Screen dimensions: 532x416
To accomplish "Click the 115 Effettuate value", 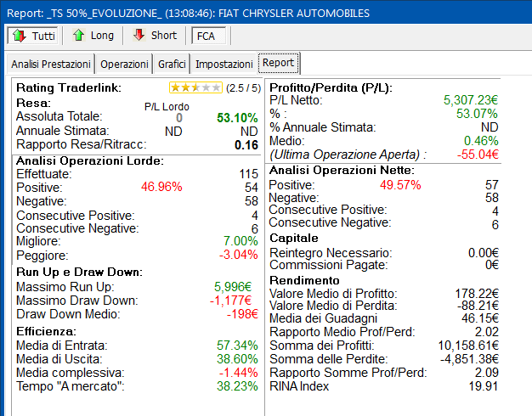I will click(x=249, y=174).
